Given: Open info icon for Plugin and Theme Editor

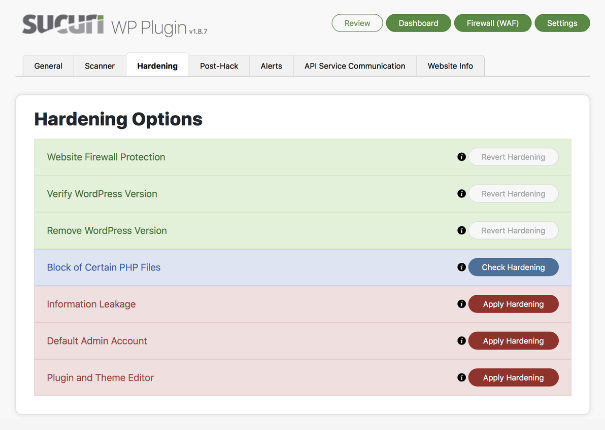Looking at the screenshot, I should [461, 378].
